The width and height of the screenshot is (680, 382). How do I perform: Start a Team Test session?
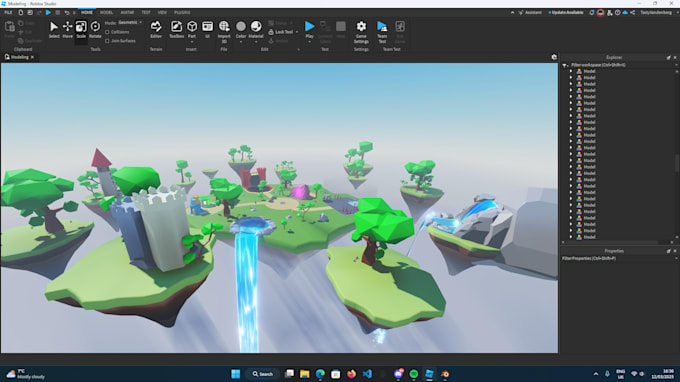pos(382,32)
